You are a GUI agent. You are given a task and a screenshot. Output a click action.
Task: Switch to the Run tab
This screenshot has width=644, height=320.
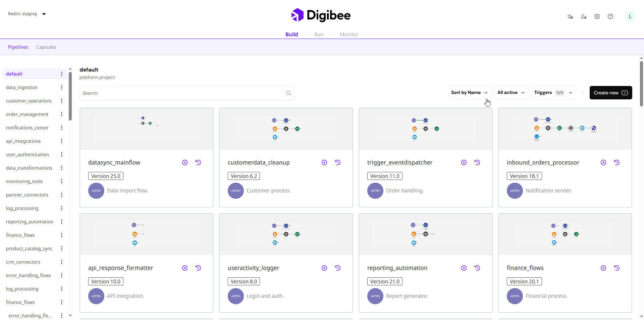click(x=319, y=34)
